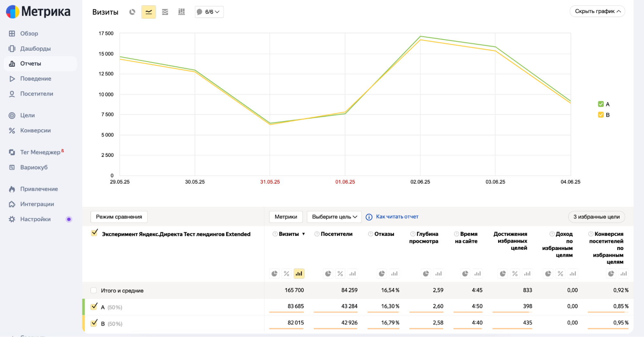The image size is (644, 337).
Task: Sort table by Визиты column header
Action: (289, 234)
